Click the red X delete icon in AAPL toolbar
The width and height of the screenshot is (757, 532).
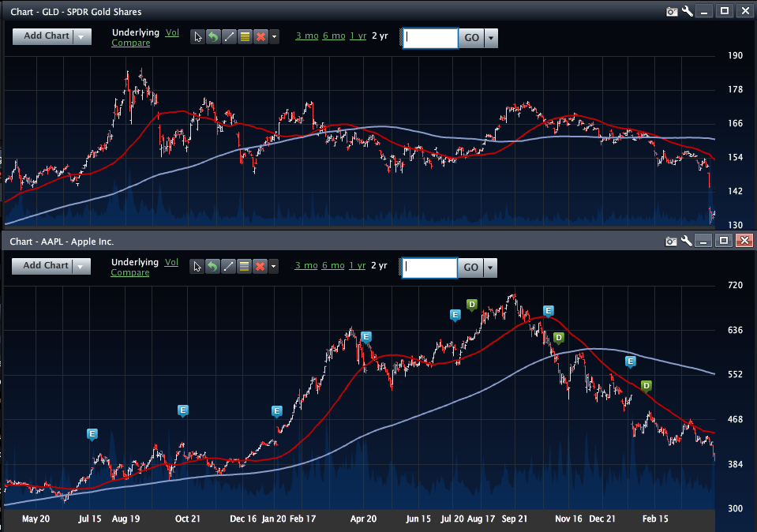[x=260, y=267]
